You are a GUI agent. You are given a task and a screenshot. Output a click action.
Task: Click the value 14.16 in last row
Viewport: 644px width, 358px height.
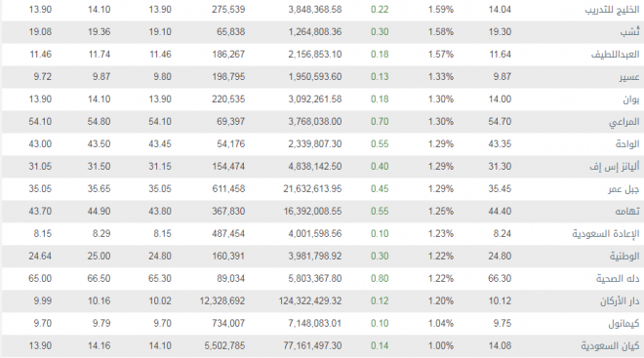99,345
